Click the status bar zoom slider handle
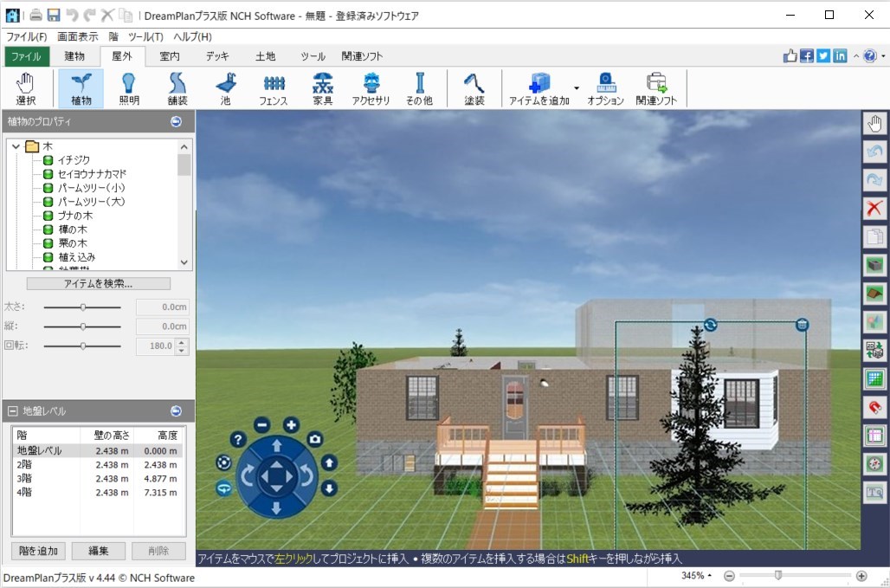 tap(779, 576)
